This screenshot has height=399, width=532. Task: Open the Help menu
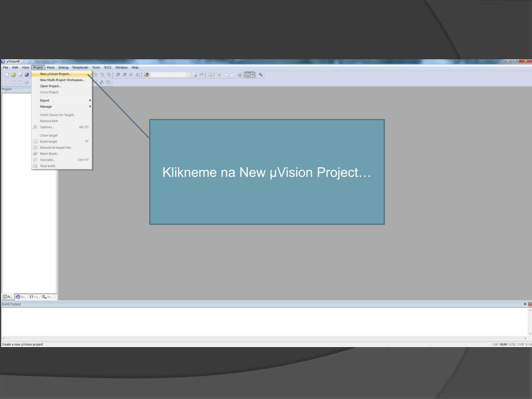click(135, 68)
